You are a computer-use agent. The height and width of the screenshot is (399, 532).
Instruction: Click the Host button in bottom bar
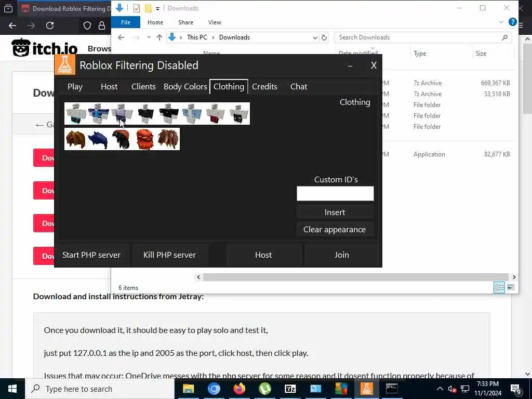point(263,255)
